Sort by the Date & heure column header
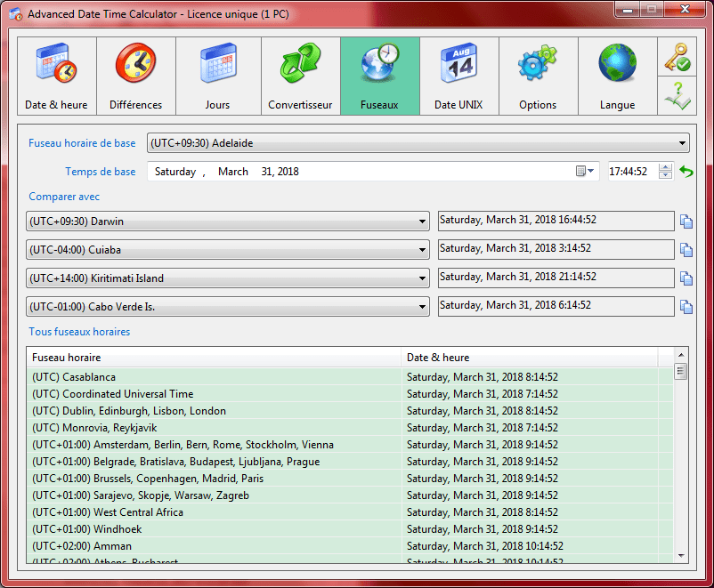Image resolution: width=714 pixels, height=588 pixels. click(x=530, y=358)
